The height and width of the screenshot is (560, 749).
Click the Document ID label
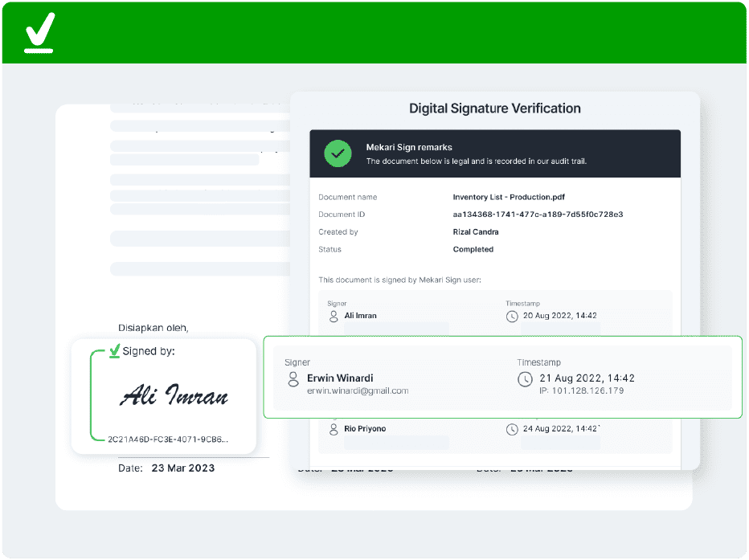(342, 215)
